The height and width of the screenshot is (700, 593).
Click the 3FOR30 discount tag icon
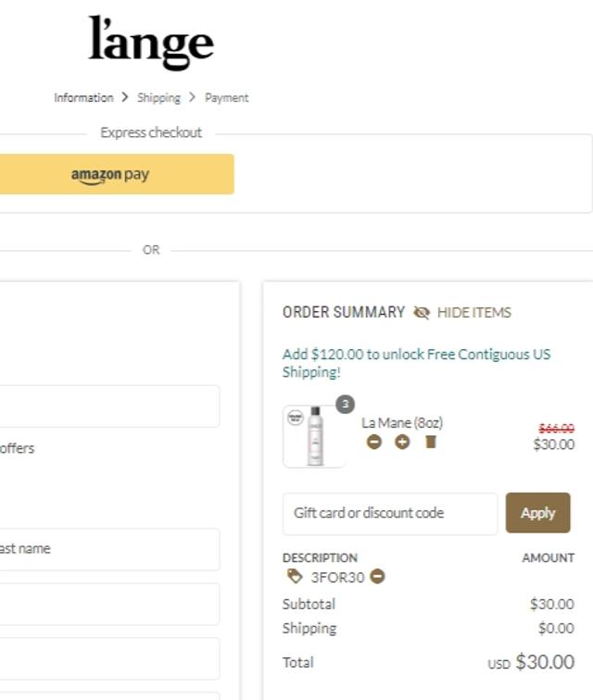[295, 577]
